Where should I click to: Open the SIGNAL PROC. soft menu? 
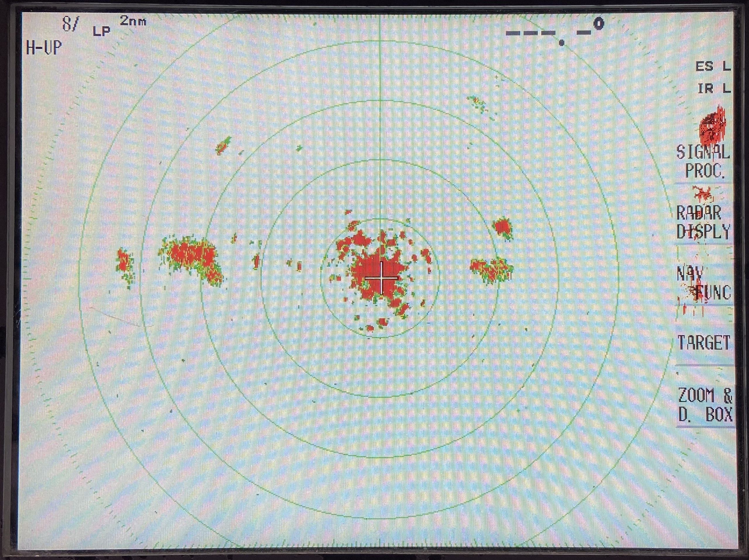pos(704,162)
